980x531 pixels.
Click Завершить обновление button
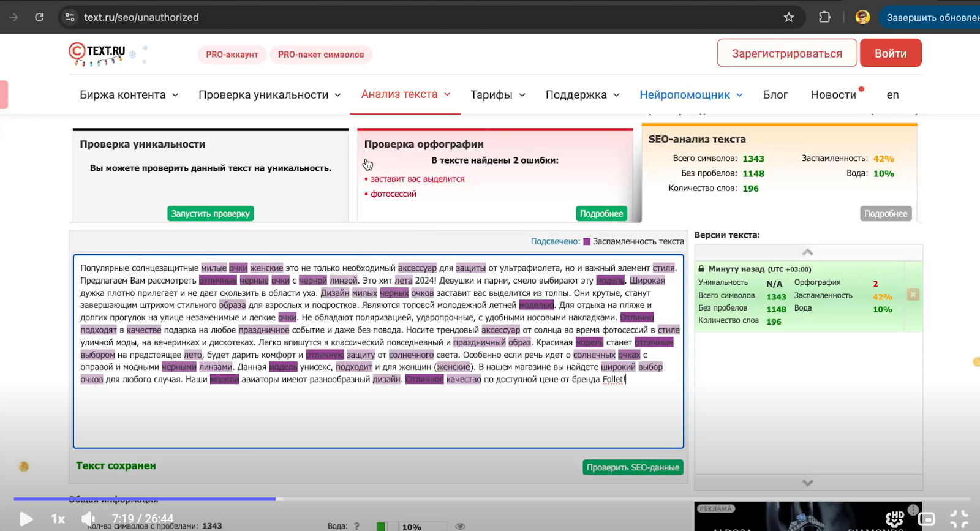click(x=931, y=17)
